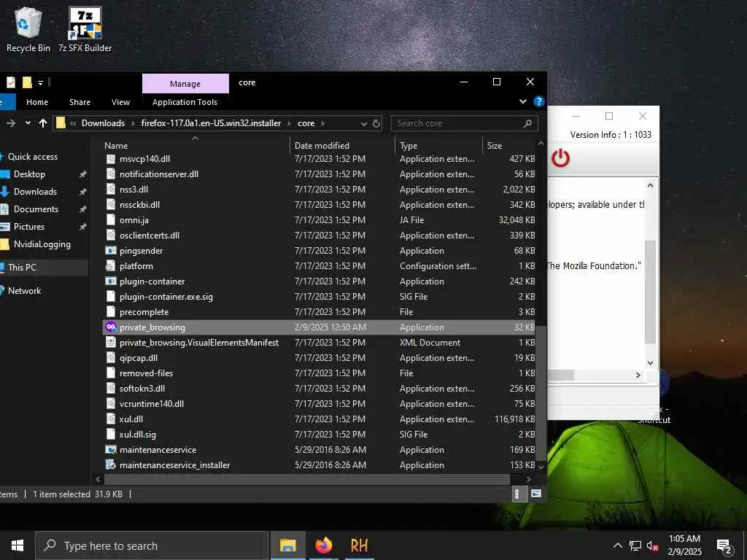Open the NvidiaLogging folder in sidebar
This screenshot has width=747, height=560.
[42, 244]
